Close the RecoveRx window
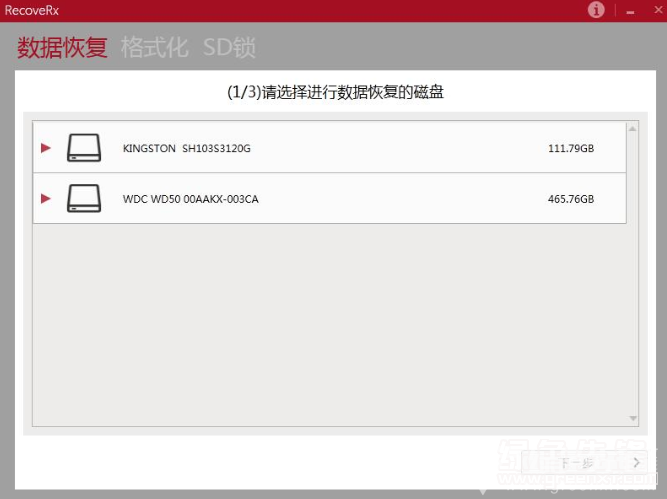Viewport: 667px width, 499px height. (x=658, y=10)
